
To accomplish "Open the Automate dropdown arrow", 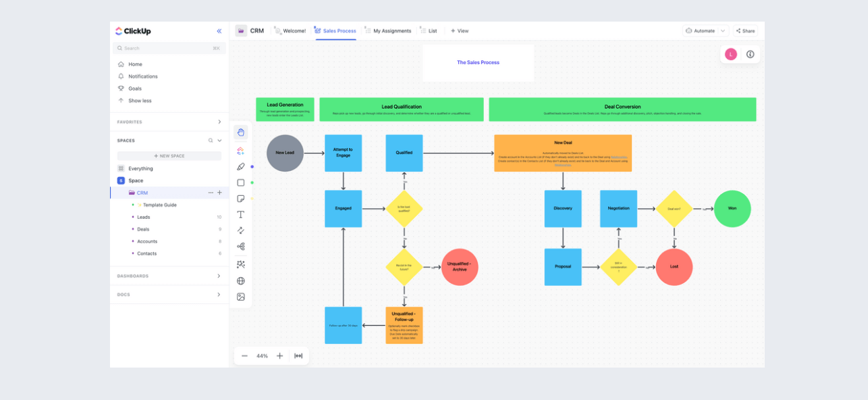I will tap(723, 31).
